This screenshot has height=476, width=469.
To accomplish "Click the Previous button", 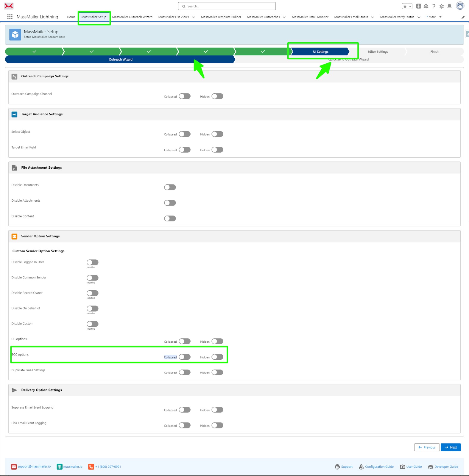I will pos(427,447).
